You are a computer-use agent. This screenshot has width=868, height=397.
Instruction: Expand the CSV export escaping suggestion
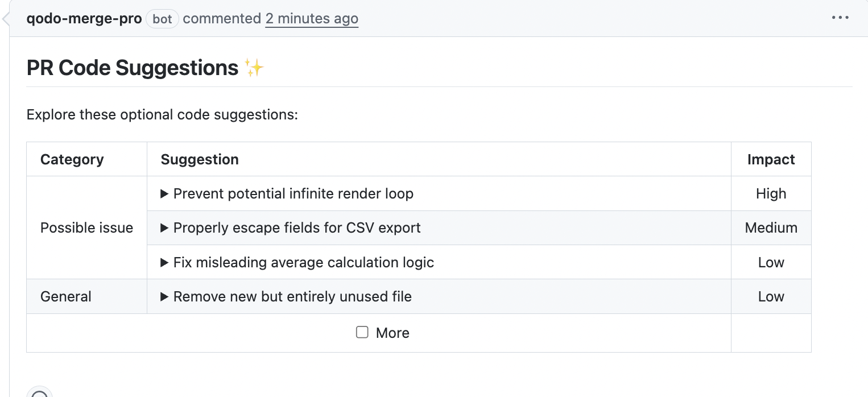(296, 228)
